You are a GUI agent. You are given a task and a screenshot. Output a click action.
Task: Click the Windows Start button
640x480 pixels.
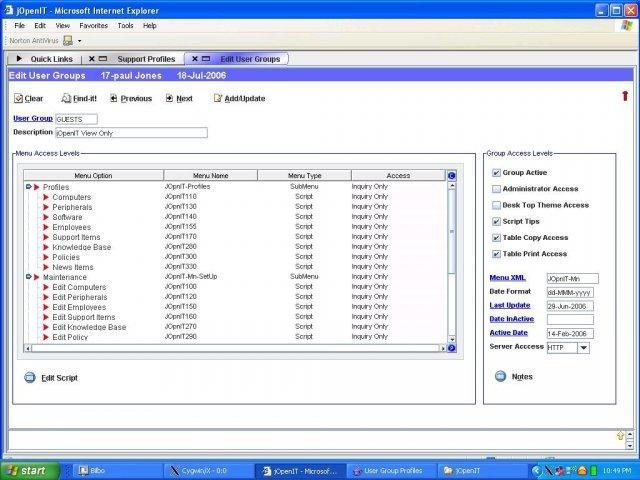30,471
